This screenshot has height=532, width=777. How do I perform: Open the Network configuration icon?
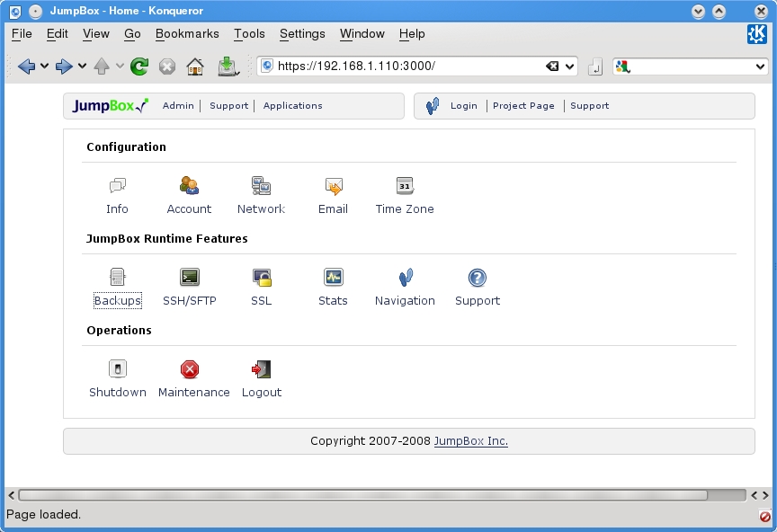coord(261,186)
